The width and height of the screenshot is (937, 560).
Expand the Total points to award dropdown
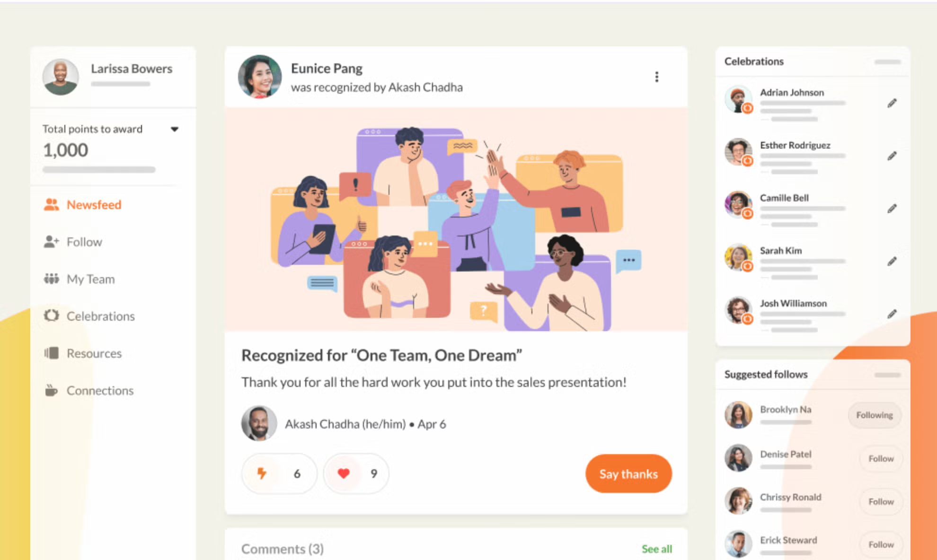click(175, 129)
